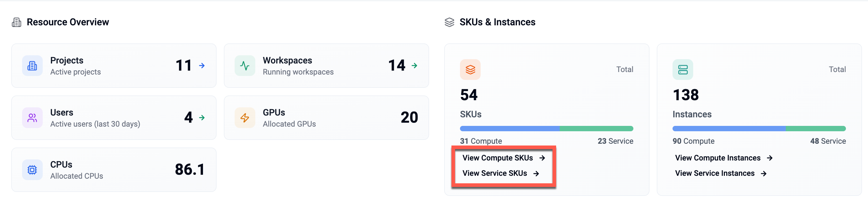Screen dimensions: 868x199
Task: Open Users via its green arrow
Action: click(x=202, y=118)
